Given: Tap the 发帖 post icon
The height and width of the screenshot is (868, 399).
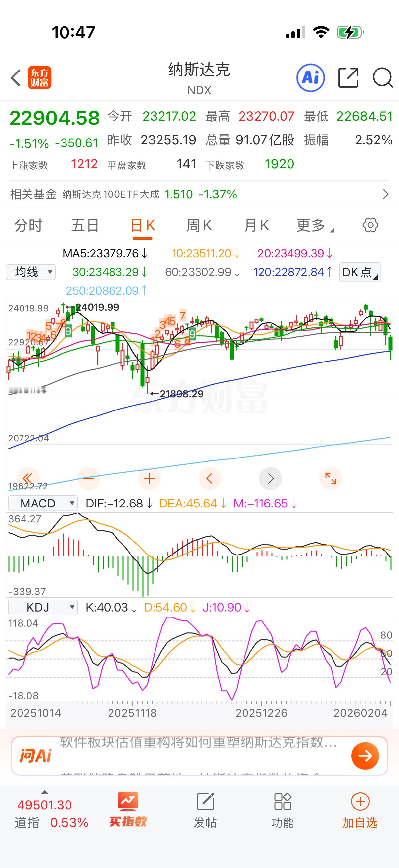Looking at the screenshot, I should coord(205,810).
